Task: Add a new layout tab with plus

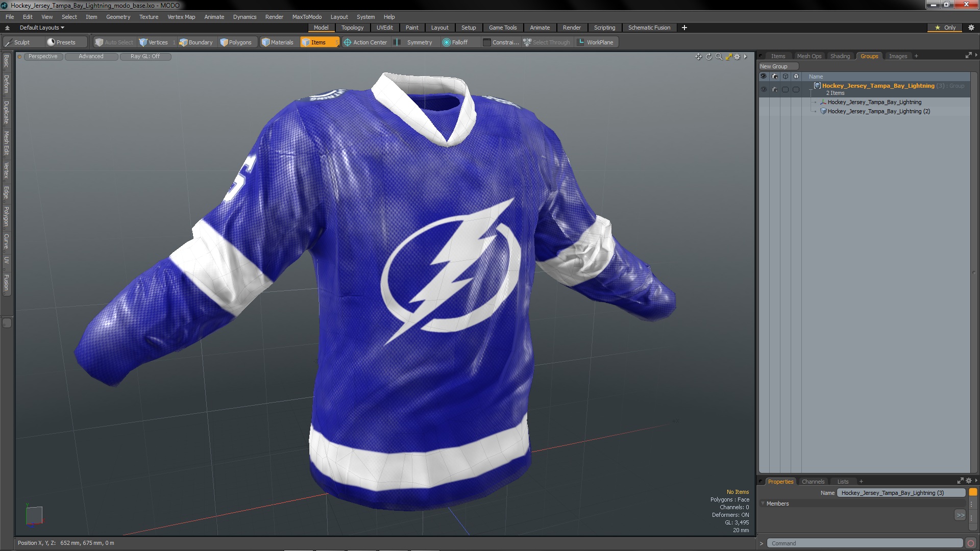Action: pos(684,28)
